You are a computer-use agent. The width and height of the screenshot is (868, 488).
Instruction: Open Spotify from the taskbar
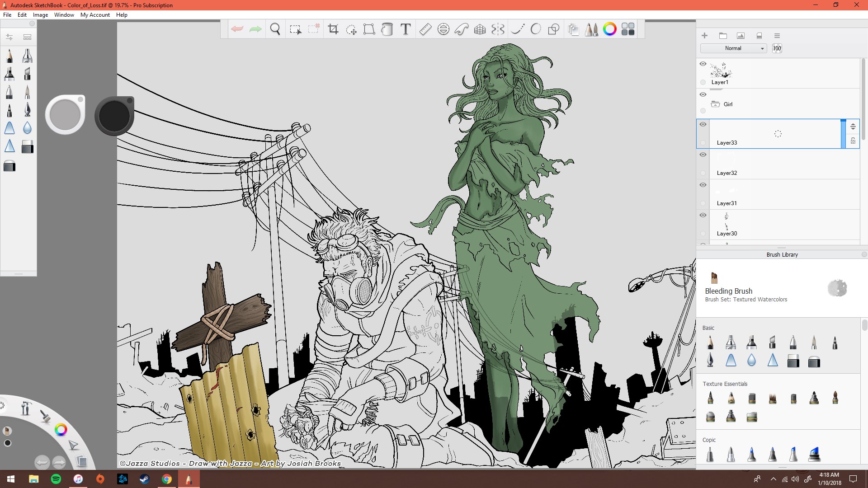click(56, 479)
